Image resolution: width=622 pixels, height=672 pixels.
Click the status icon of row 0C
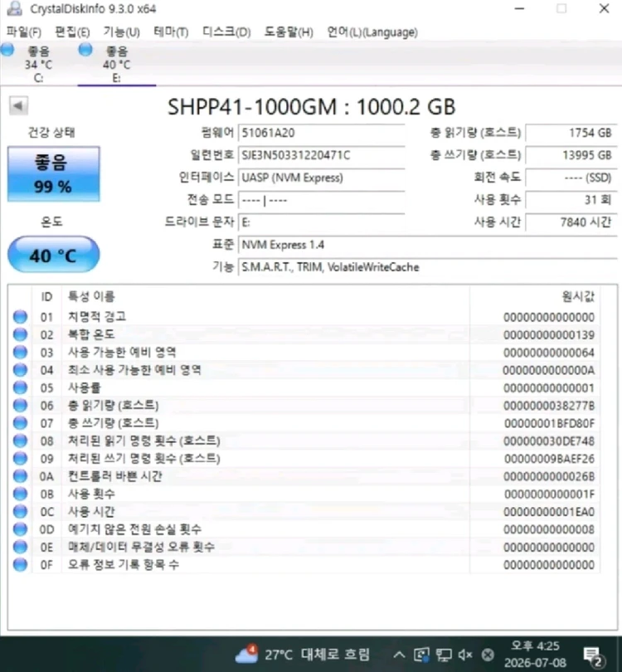[20, 511]
